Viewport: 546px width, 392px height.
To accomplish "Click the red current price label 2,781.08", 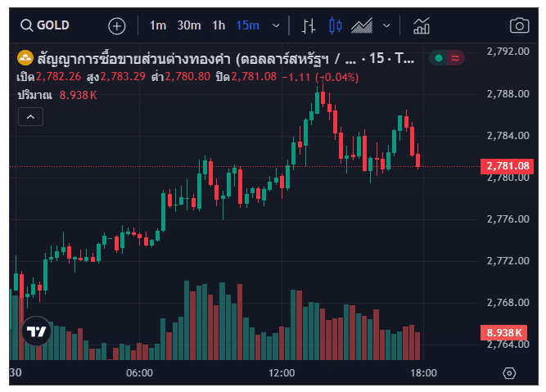I will point(507,165).
